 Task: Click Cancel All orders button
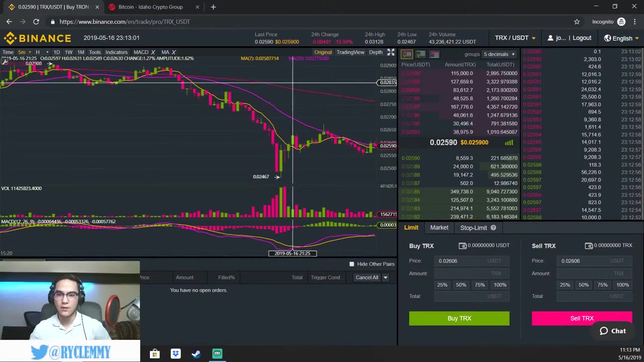pyautogui.click(x=367, y=278)
